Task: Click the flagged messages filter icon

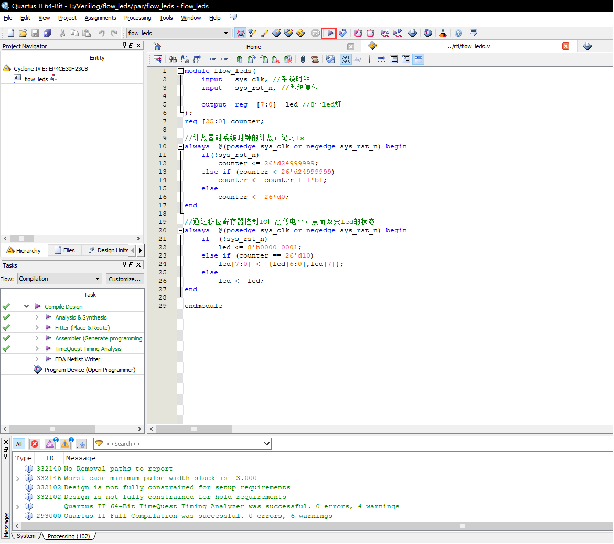Action: [x=82, y=444]
